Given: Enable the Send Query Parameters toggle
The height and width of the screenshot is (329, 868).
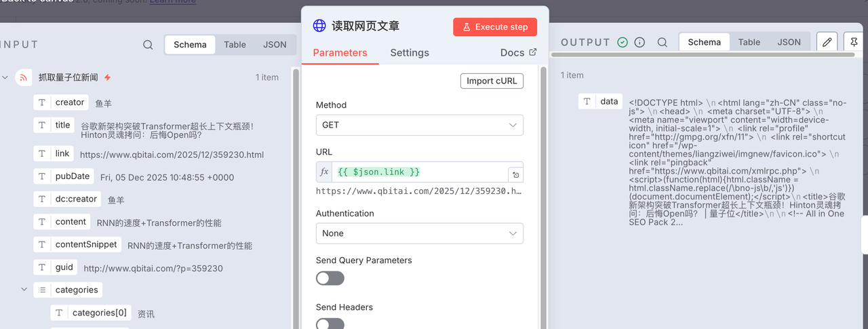Looking at the screenshot, I should pyautogui.click(x=330, y=278).
